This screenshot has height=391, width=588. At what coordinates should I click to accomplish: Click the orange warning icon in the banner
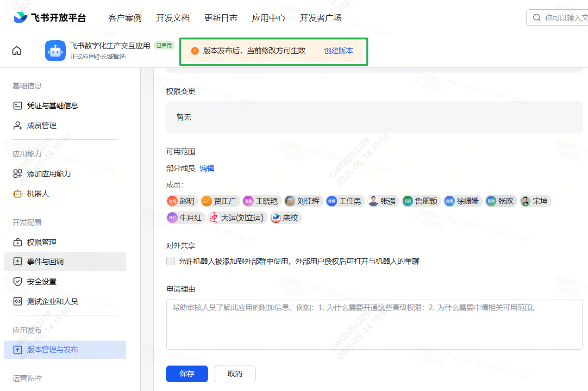tap(194, 51)
